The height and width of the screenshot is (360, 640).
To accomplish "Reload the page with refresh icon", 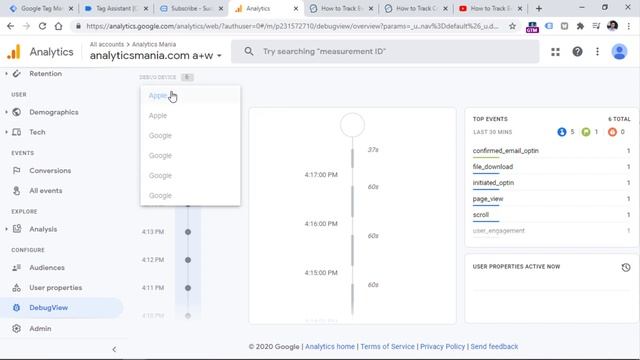I will (x=42, y=26).
